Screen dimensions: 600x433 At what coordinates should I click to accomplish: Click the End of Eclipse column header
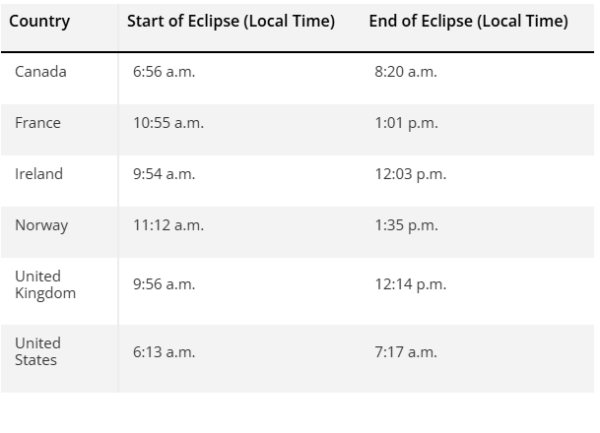(468, 21)
